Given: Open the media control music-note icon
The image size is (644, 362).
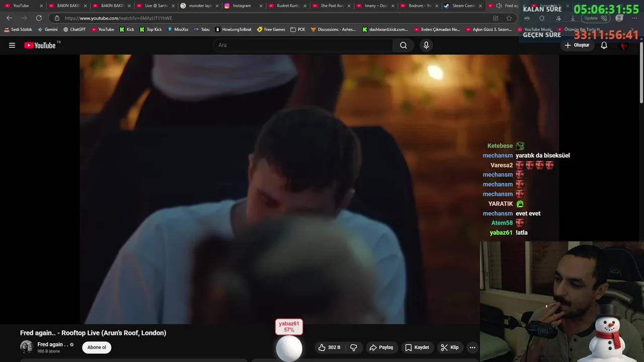Looking at the screenshot, I should pyautogui.click(x=557, y=18).
